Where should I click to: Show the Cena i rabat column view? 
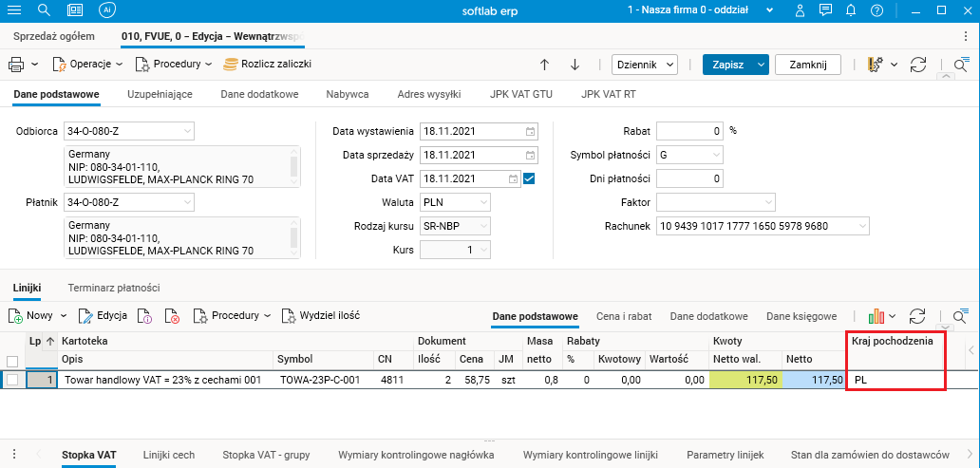tap(625, 316)
